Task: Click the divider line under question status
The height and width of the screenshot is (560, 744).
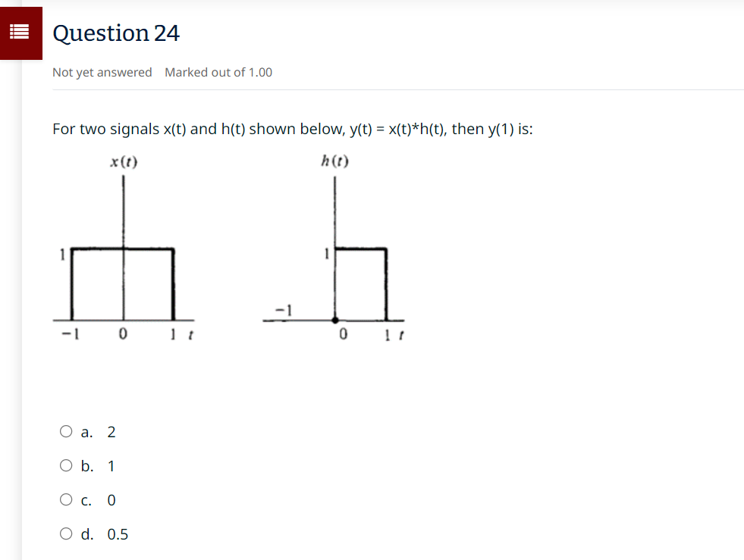Action: pyautogui.click(x=303, y=91)
